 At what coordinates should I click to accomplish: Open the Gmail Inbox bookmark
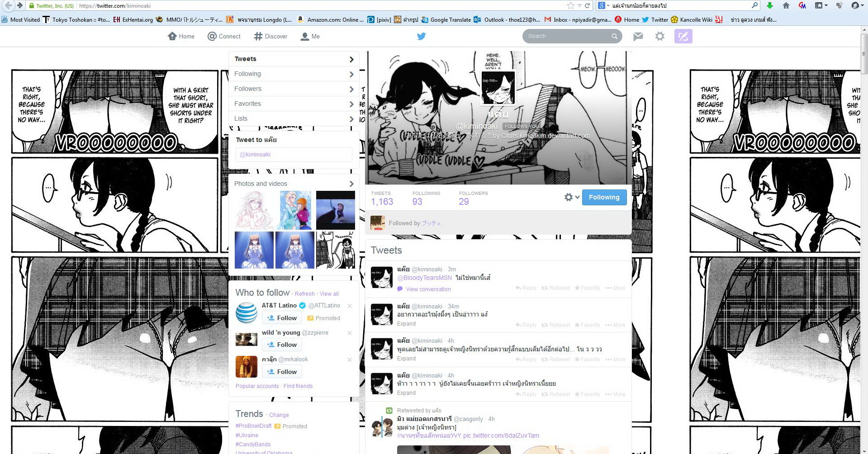point(578,19)
